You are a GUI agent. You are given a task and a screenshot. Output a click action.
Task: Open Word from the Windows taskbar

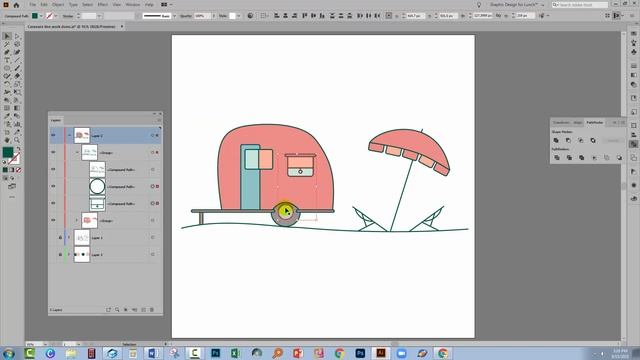[153, 353]
